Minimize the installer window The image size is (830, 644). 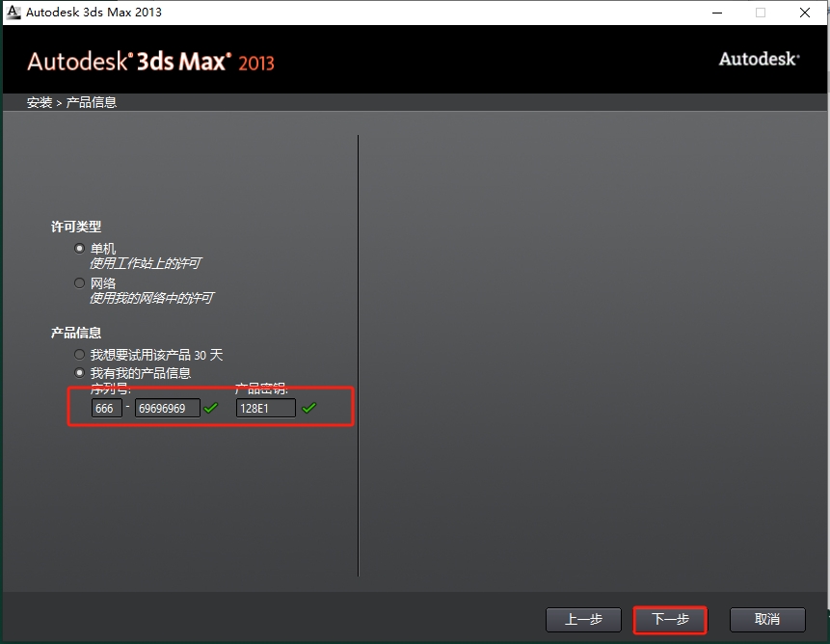click(717, 13)
